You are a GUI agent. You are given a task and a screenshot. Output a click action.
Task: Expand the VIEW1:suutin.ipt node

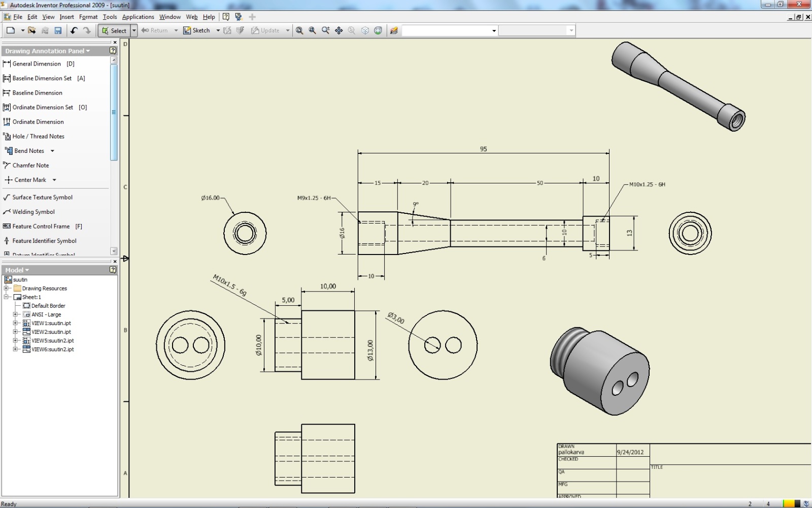(x=15, y=323)
